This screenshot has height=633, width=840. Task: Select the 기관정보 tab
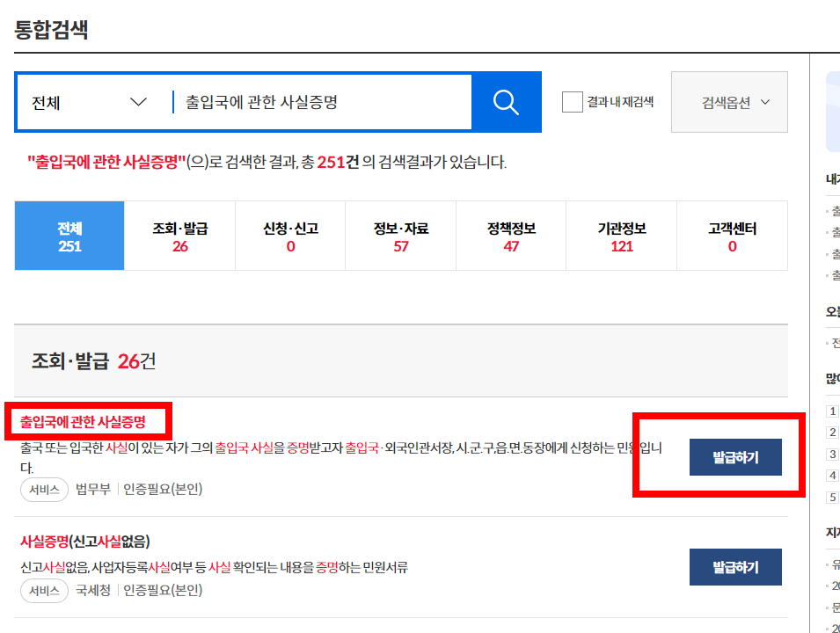[x=621, y=236]
